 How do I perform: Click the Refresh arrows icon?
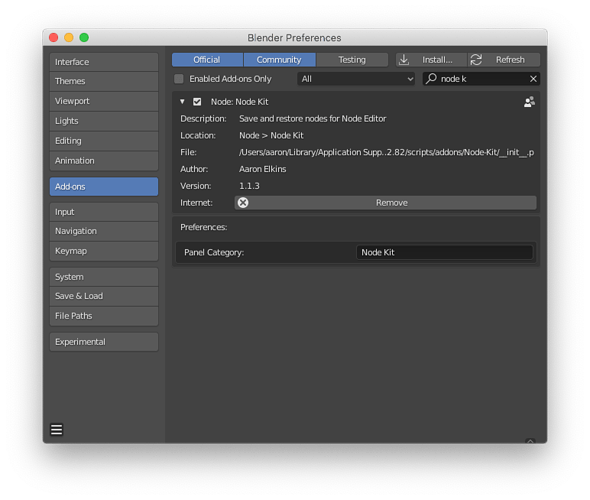pyautogui.click(x=476, y=60)
